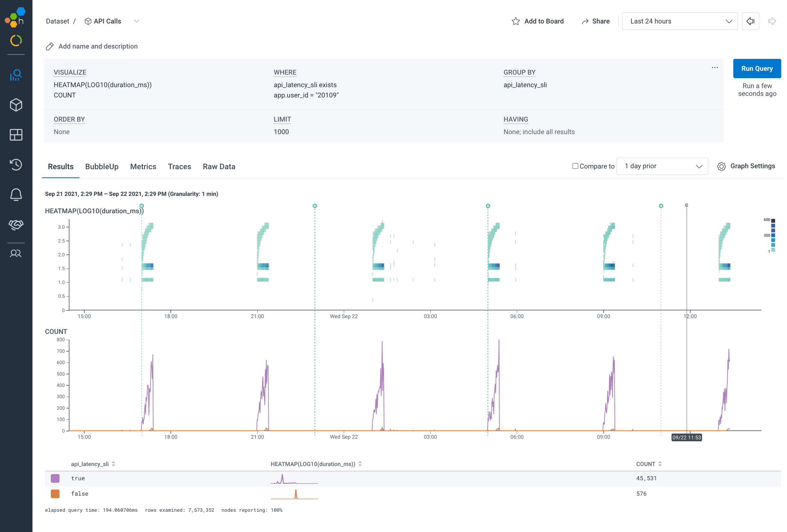The height and width of the screenshot is (532, 787).
Task: Open the Triggers bell sidebar icon
Action: pyautogui.click(x=16, y=194)
